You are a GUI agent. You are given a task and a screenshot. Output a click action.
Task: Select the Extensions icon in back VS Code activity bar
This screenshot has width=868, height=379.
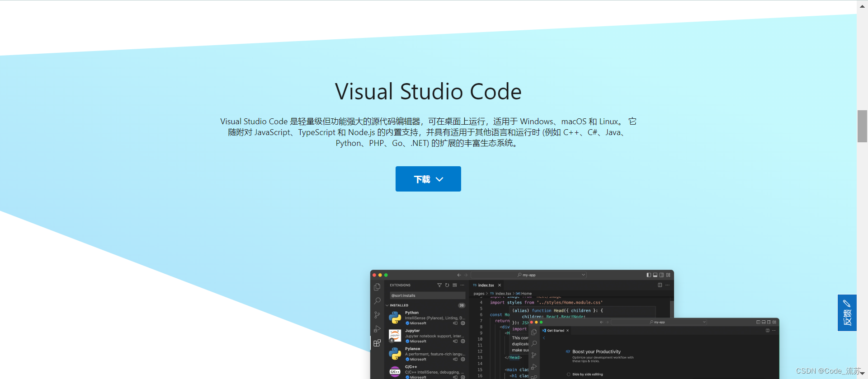[377, 343]
